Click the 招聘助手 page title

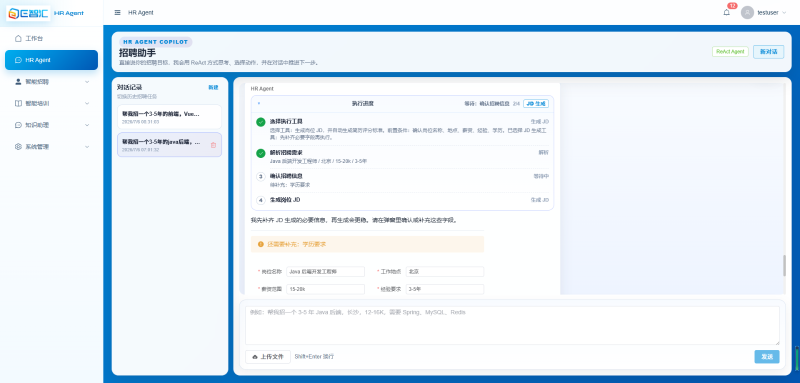pyautogui.click(x=137, y=53)
